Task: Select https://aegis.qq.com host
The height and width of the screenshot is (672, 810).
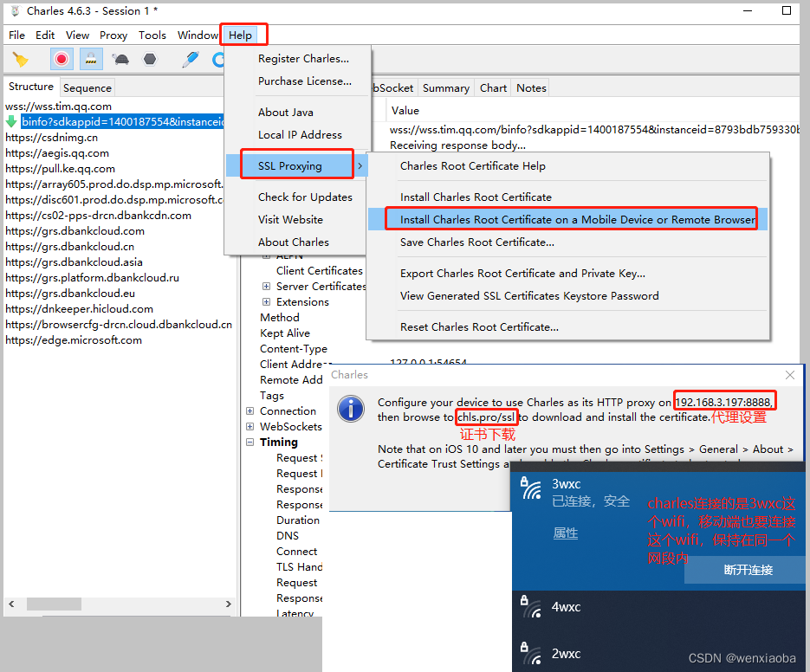Action: [x=57, y=153]
